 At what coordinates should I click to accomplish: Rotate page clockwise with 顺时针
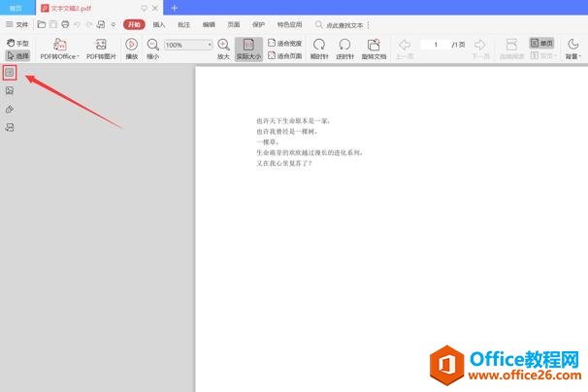coord(319,49)
